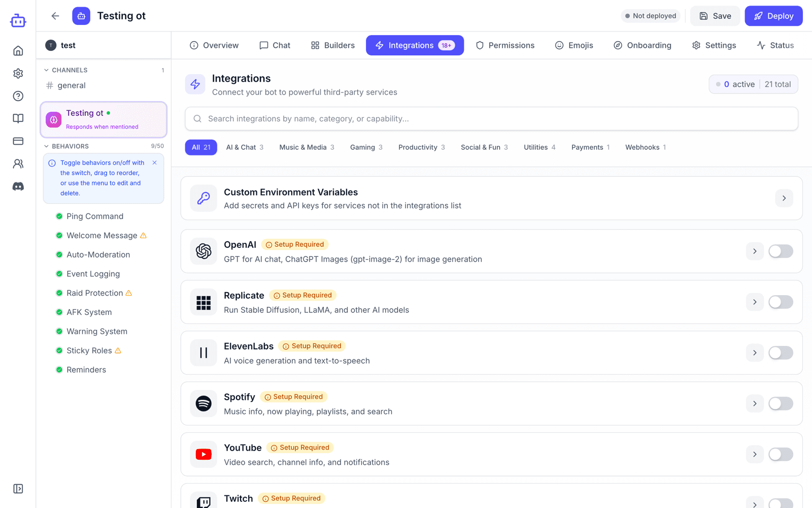Filter integrations by Music & Media

coord(307,147)
